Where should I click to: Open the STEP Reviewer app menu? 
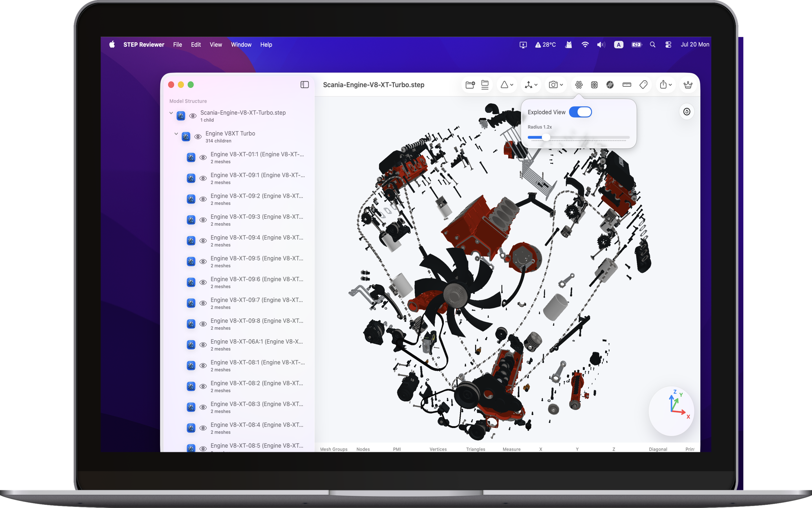pos(144,45)
